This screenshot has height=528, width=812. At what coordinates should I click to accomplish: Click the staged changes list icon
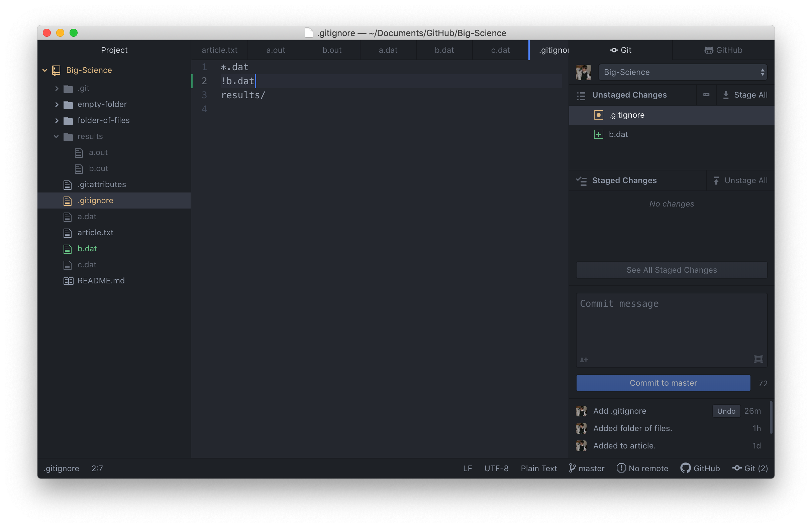582,180
